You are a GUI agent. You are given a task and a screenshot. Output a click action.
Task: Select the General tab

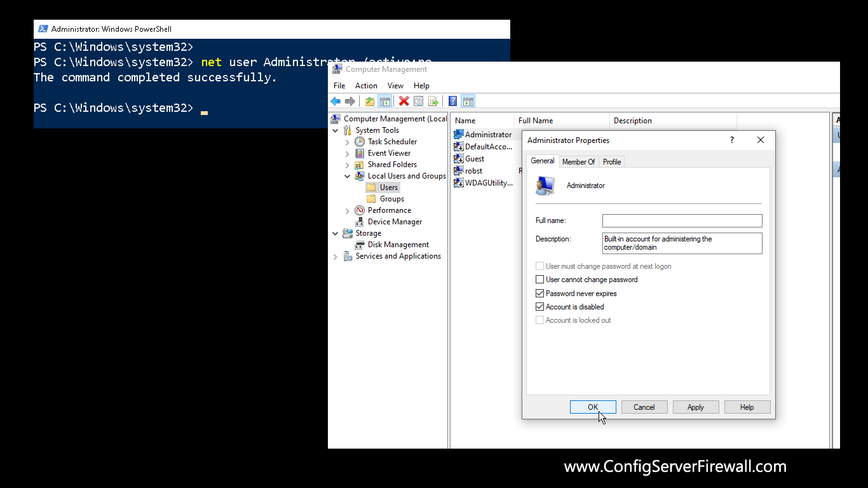pos(543,161)
